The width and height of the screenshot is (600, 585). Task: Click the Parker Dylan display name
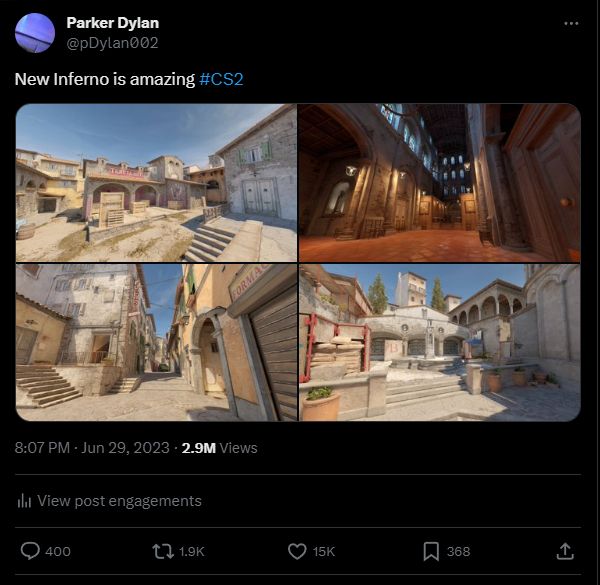[112, 23]
